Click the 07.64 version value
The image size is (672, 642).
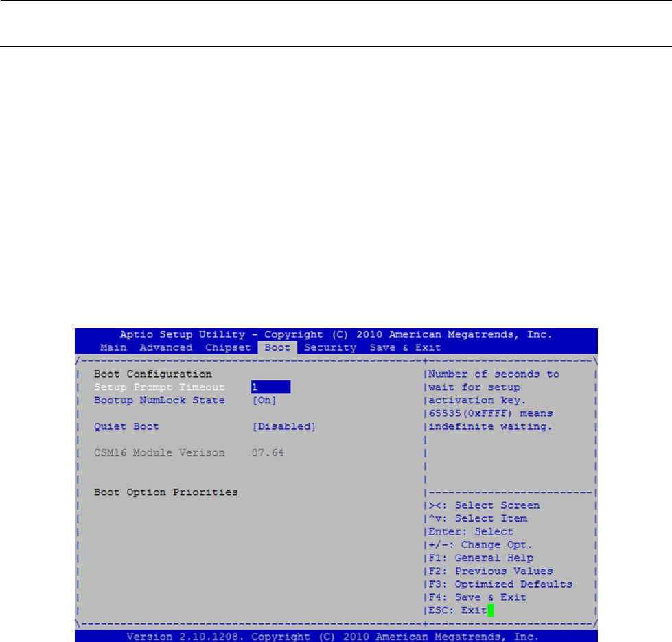click(268, 452)
